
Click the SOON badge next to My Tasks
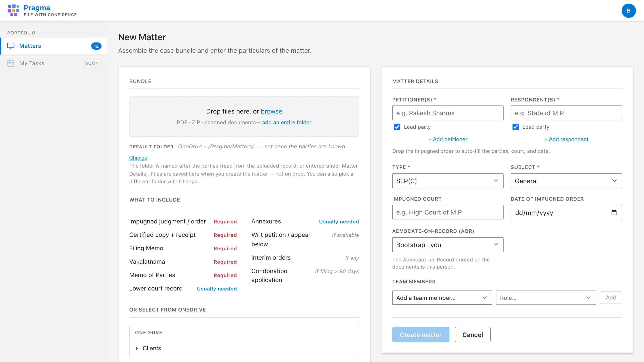pos(92,63)
